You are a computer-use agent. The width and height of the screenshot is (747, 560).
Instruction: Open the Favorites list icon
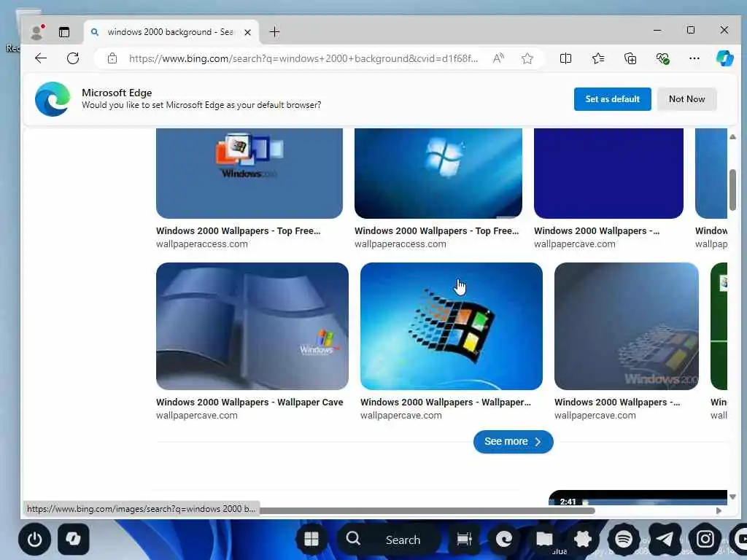(598, 58)
